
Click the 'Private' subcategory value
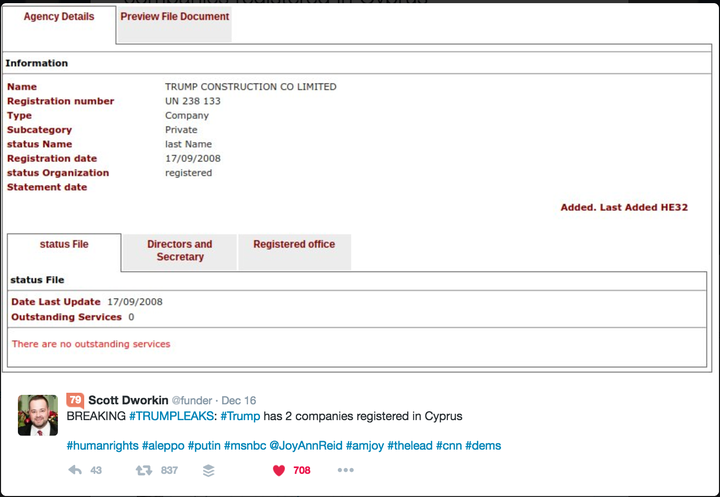click(x=181, y=130)
